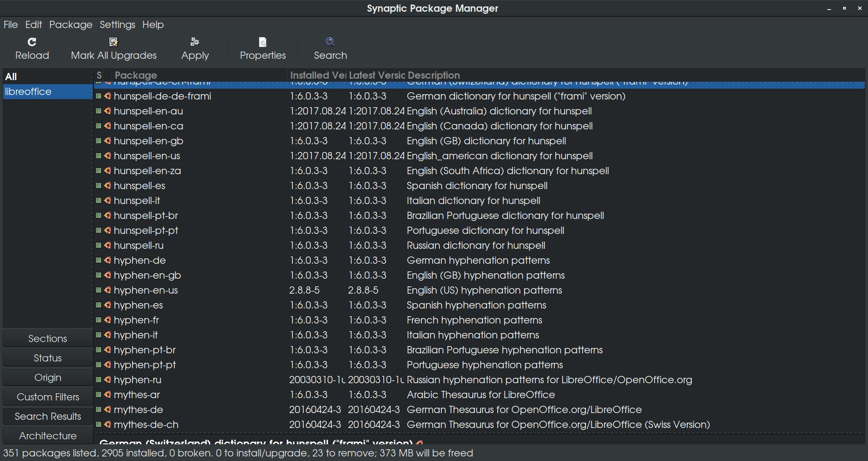Image resolution: width=868 pixels, height=461 pixels.
Task: Open the Settings menu
Action: click(117, 24)
